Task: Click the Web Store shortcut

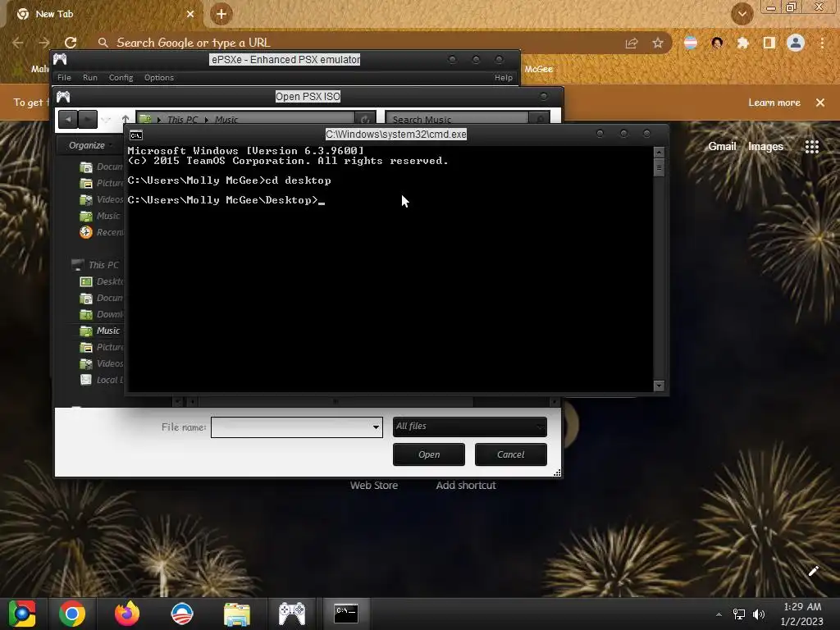Action: tap(374, 486)
